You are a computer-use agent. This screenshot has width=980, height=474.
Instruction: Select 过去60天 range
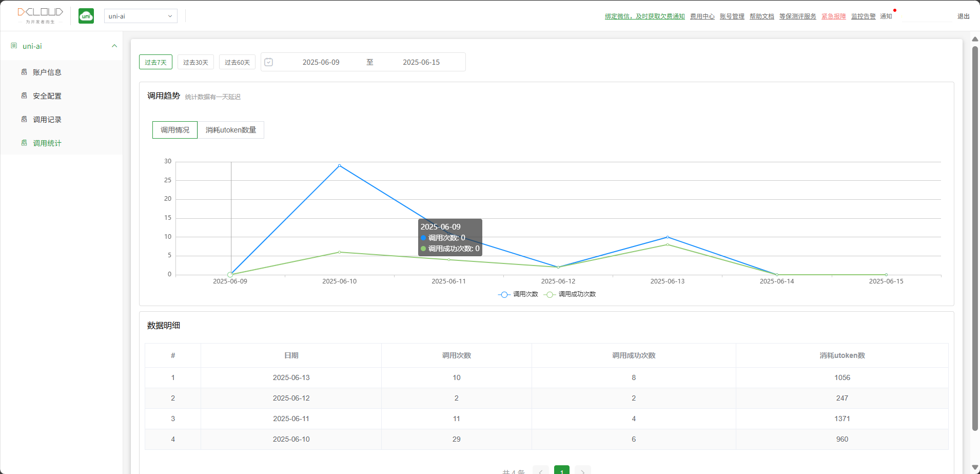[x=237, y=62]
